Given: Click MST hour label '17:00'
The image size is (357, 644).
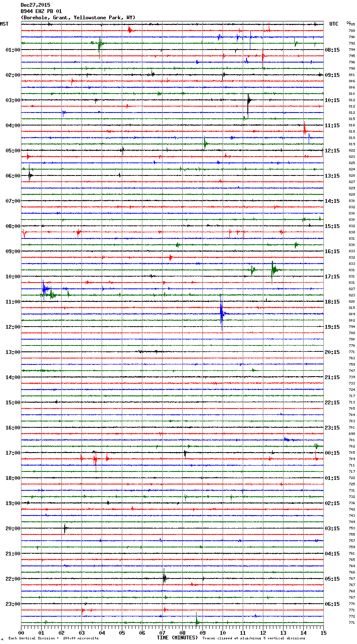Looking at the screenshot, I should click(13, 453).
